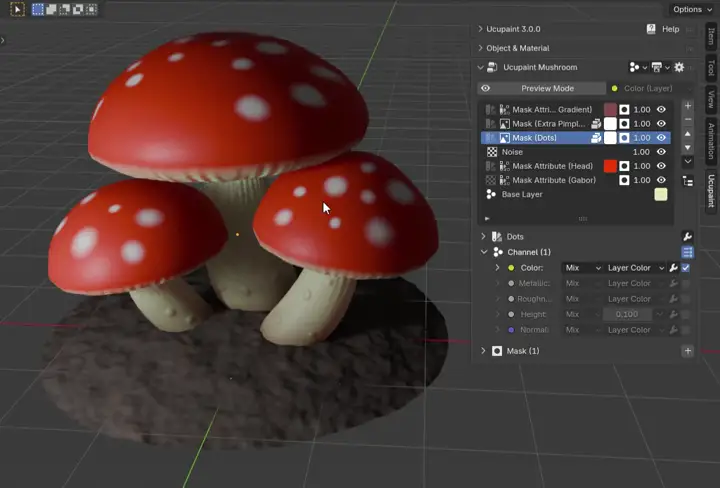Select the Mask Attribute (Gabor) layer
720x488 pixels.
click(x=554, y=180)
